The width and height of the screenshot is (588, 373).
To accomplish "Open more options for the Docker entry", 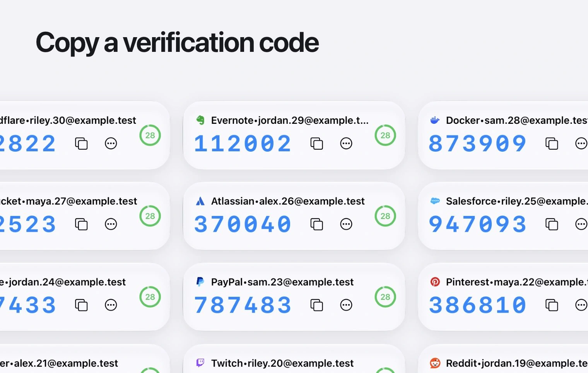I will [x=581, y=144].
